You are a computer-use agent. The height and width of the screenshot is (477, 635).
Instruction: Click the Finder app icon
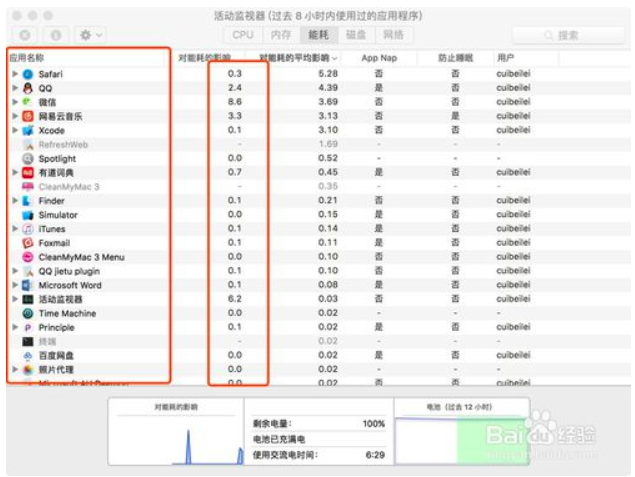pyautogui.click(x=28, y=201)
